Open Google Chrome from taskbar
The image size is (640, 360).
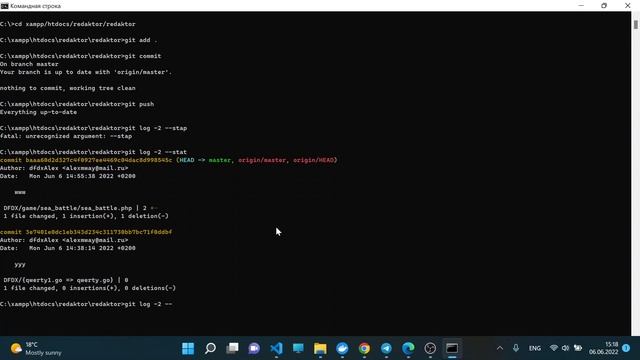coord(364,348)
